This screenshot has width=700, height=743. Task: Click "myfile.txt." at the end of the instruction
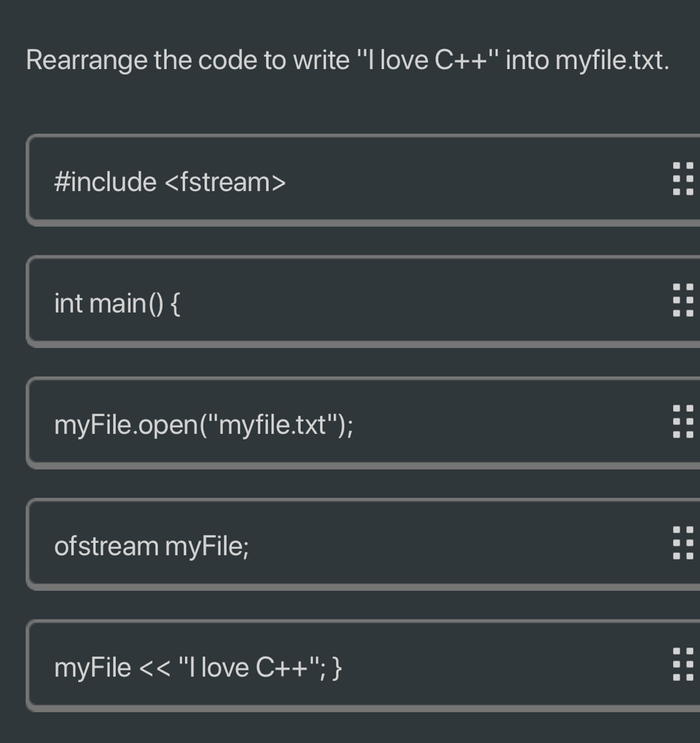(612, 61)
